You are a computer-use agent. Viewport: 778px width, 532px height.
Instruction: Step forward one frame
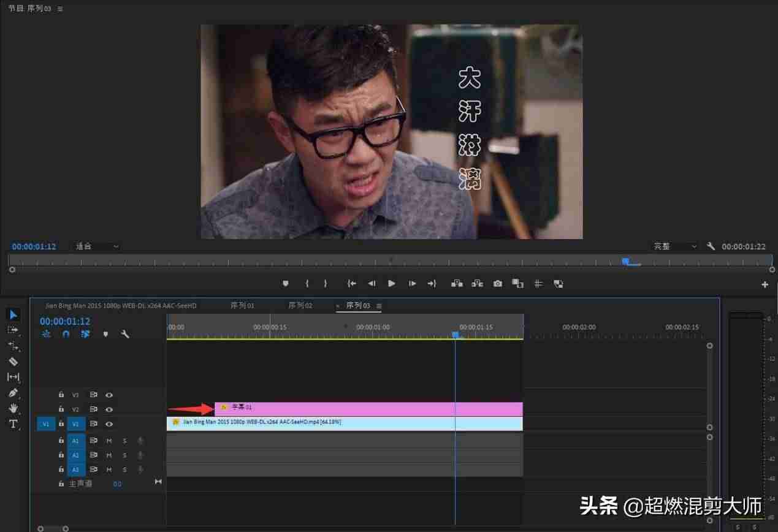[x=413, y=284]
